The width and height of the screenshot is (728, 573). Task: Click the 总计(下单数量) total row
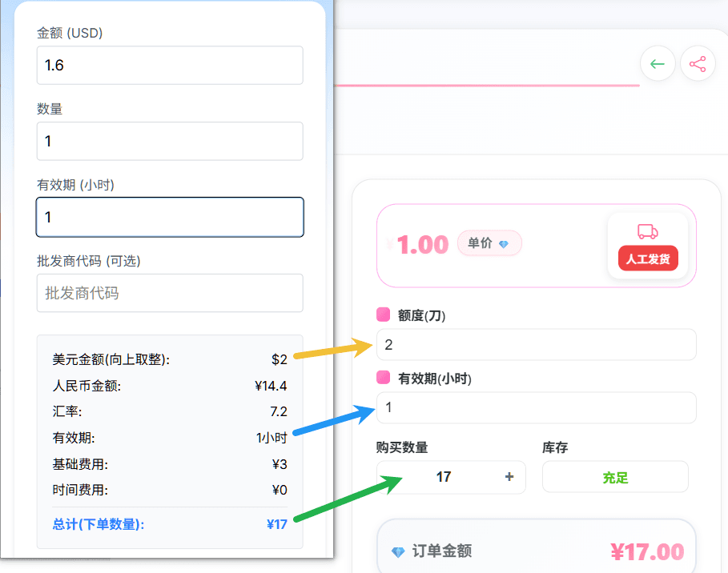click(170, 525)
